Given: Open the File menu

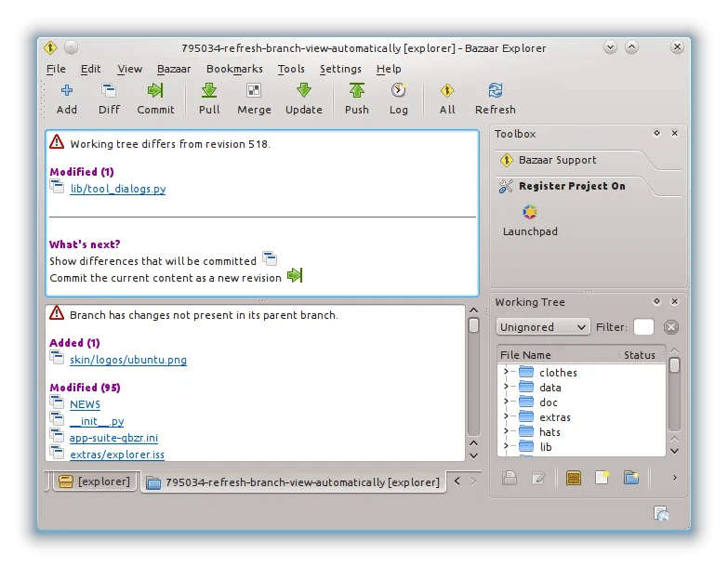Looking at the screenshot, I should point(56,69).
